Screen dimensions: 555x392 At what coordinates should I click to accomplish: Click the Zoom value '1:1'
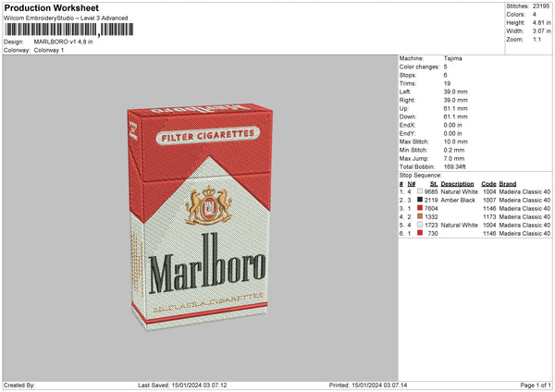536,39
